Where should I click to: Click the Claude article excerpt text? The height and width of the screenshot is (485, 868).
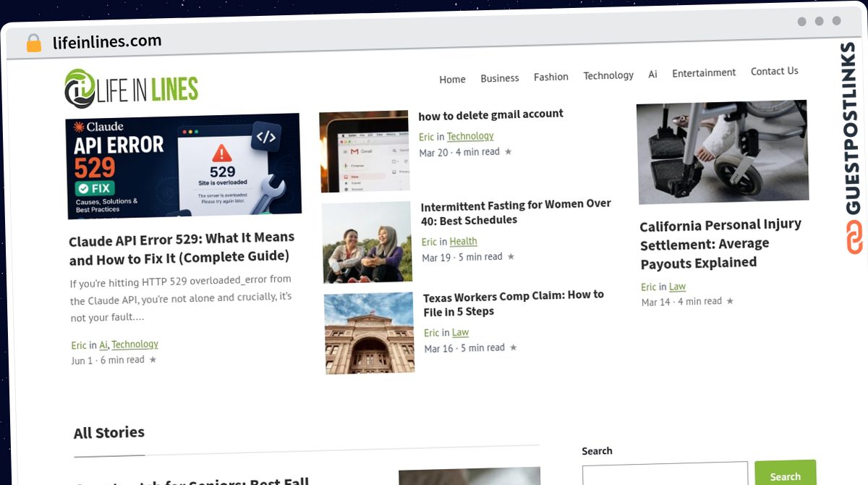(182, 298)
